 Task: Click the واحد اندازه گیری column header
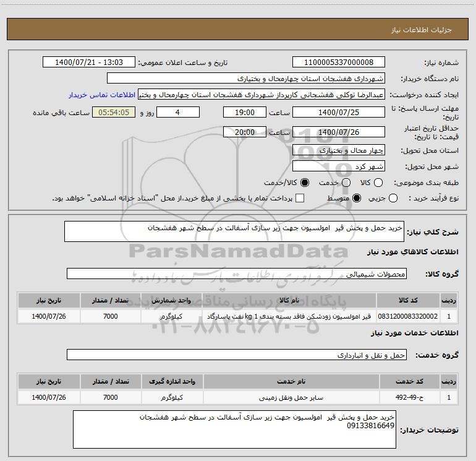pyautogui.click(x=172, y=381)
